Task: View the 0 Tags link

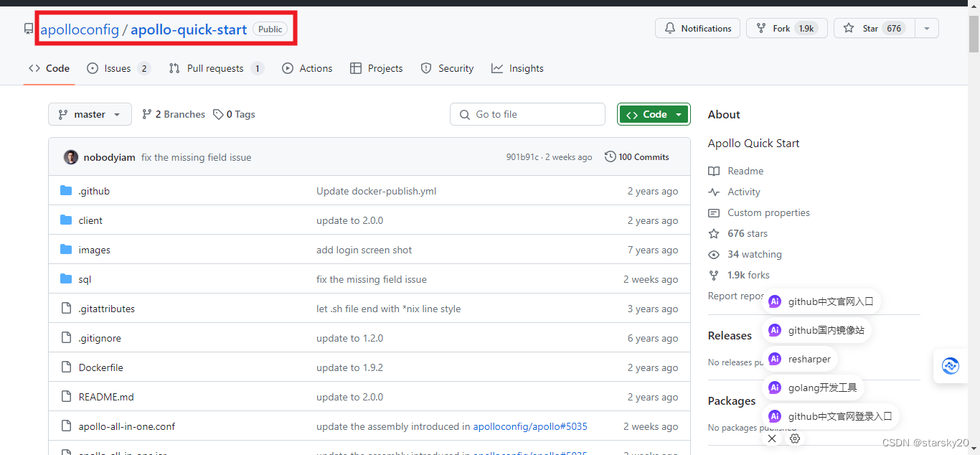Action: 234,114
